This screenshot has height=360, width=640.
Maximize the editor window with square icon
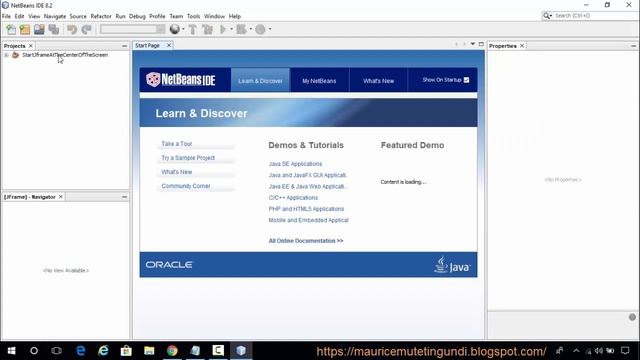(x=481, y=44)
